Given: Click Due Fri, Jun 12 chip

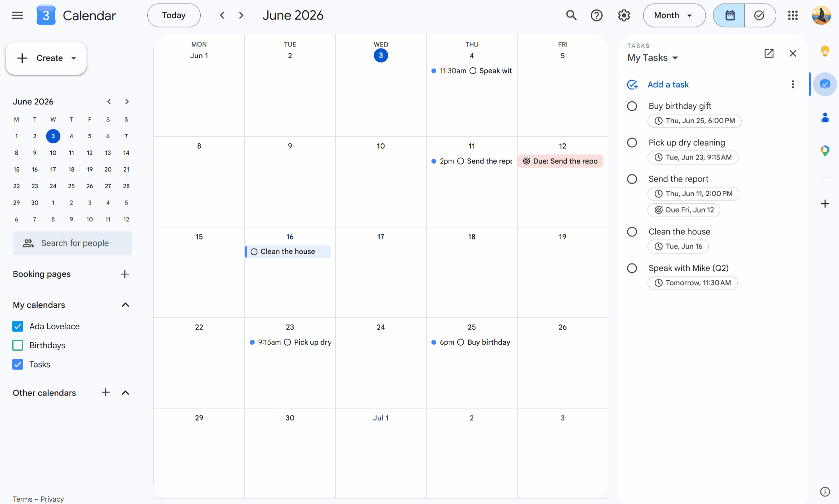Looking at the screenshot, I should (684, 210).
